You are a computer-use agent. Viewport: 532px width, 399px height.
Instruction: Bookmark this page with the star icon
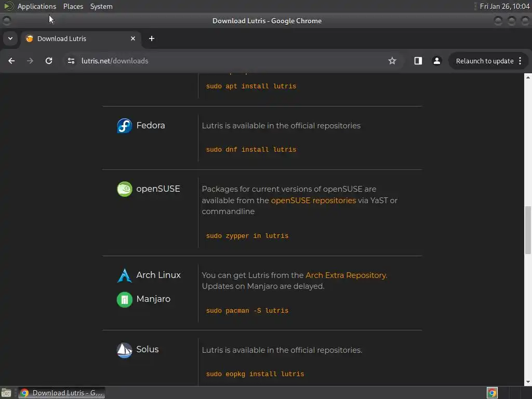click(x=392, y=61)
